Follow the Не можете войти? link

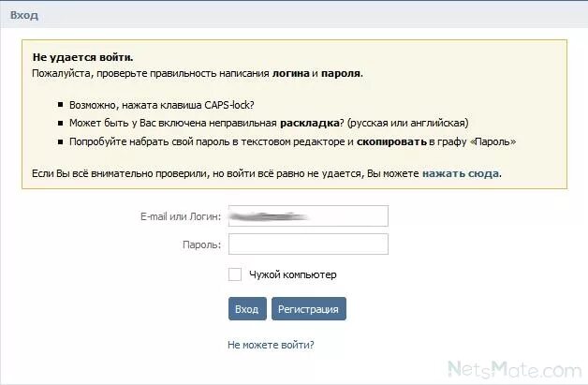(x=271, y=345)
